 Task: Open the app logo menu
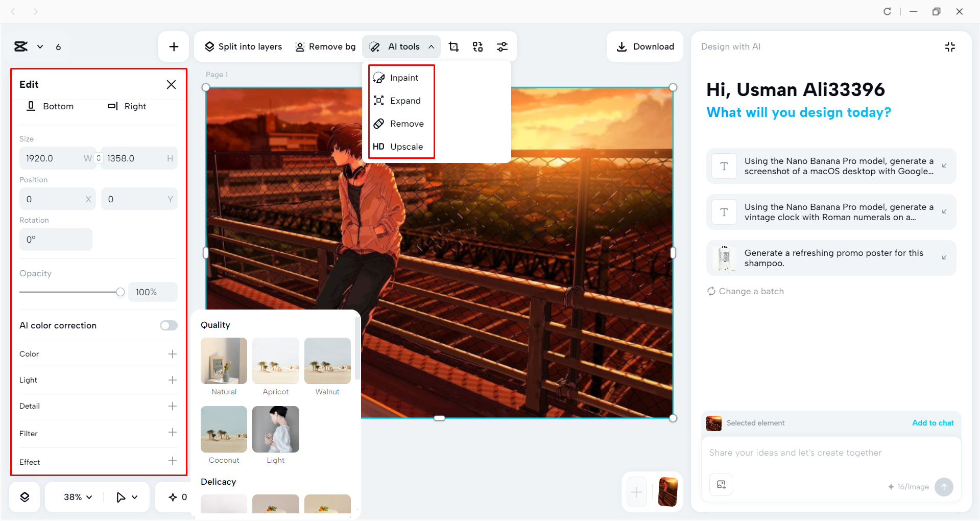click(x=21, y=46)
